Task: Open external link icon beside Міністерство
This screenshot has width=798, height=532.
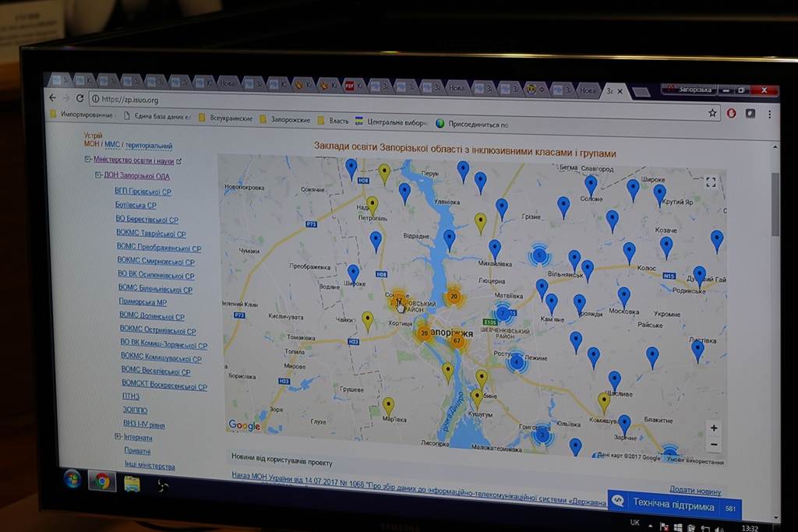Action: click(x=179, y=161)
